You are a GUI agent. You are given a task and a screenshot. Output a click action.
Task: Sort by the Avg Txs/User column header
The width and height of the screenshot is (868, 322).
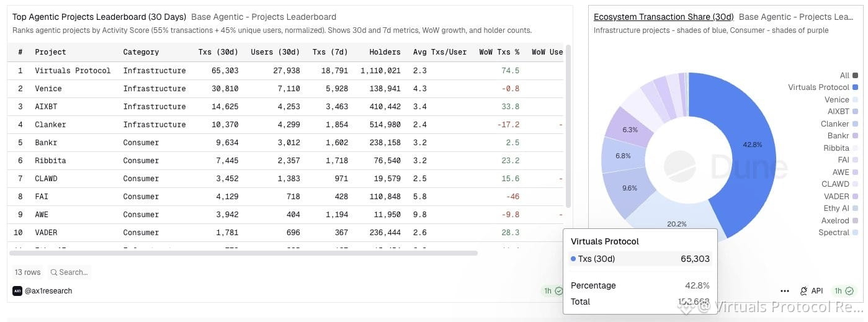pos(440,52)
